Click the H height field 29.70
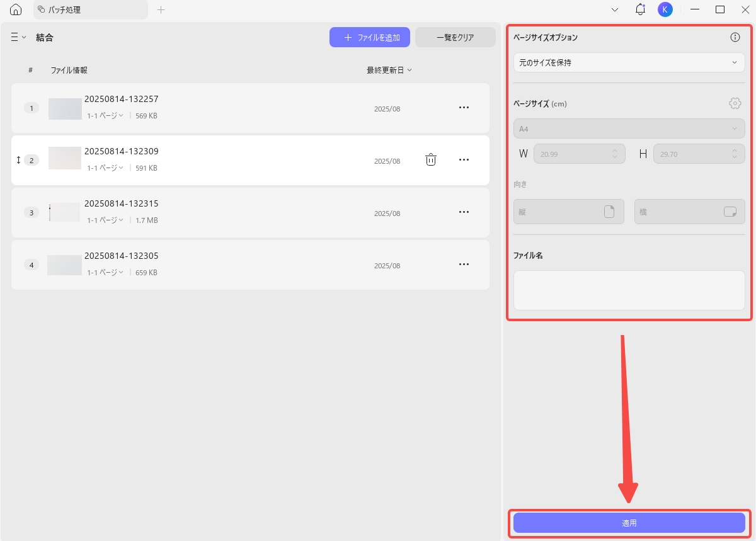Image resolution: width=756 pixels, height=541 pixels. pos(699,154)
